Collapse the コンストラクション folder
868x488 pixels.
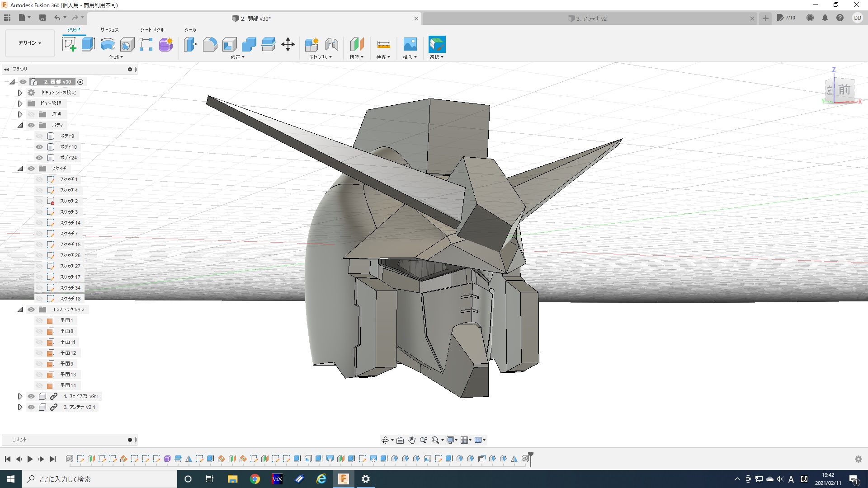20,310
